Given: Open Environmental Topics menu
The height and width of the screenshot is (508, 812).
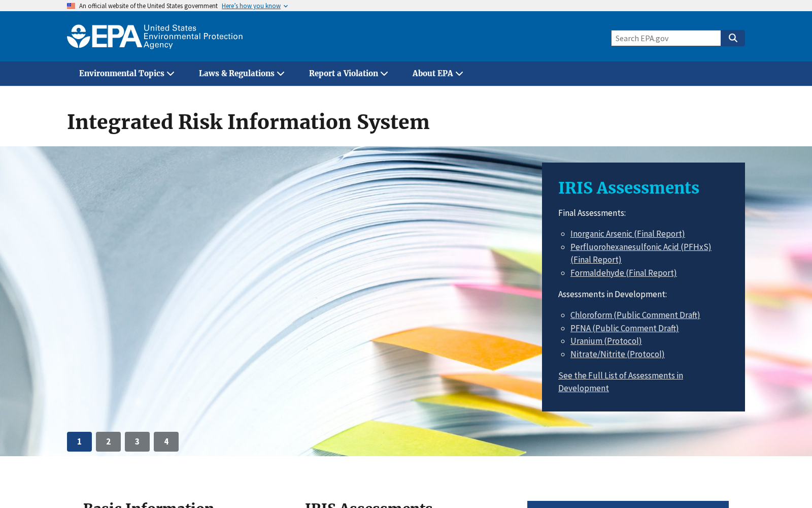Looking at the screenshot, I should (127, 74).
